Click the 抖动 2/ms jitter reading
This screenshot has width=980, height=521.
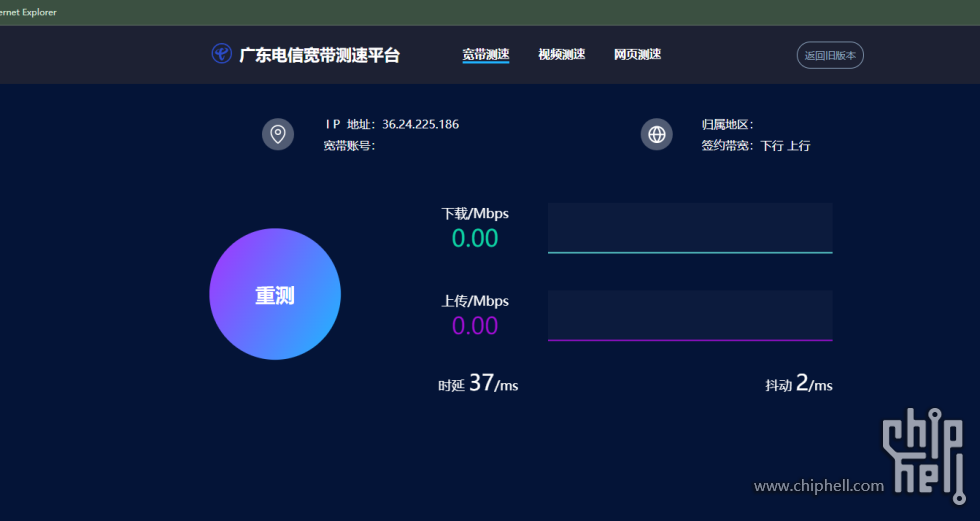[799, 383]
